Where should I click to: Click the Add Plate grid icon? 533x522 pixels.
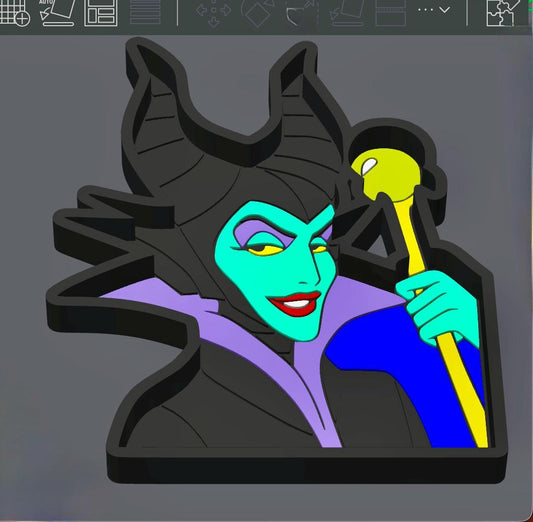click(x=14, y=13)
